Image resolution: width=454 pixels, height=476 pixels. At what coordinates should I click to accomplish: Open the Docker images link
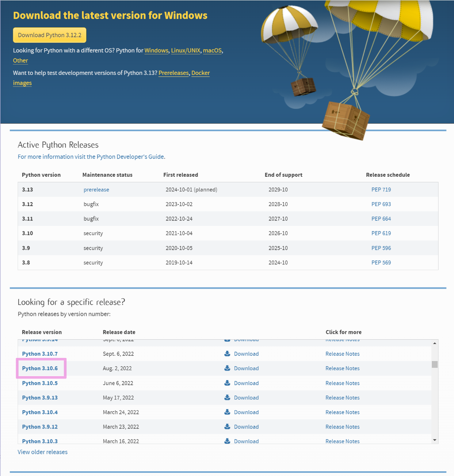(x=200, y=73)
